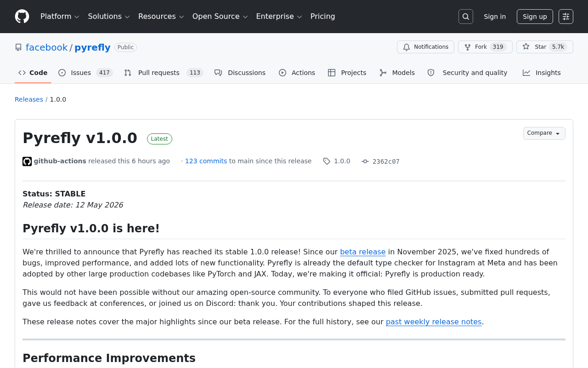Image resolution: width=588 pixels, height=368 pixels.
Task: Open the Actions tab
Action: coord(297,73)
